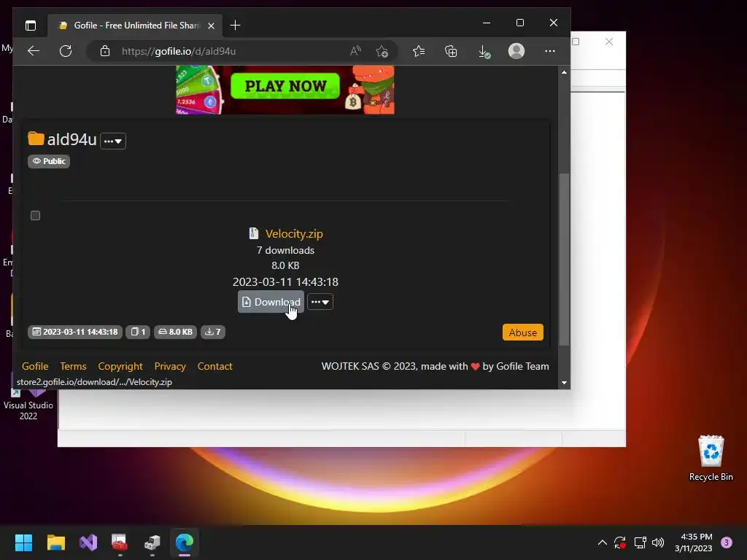747x560 pixels.
Task: Open the ald94u folder options dropdown
Action: pos(113,141)
